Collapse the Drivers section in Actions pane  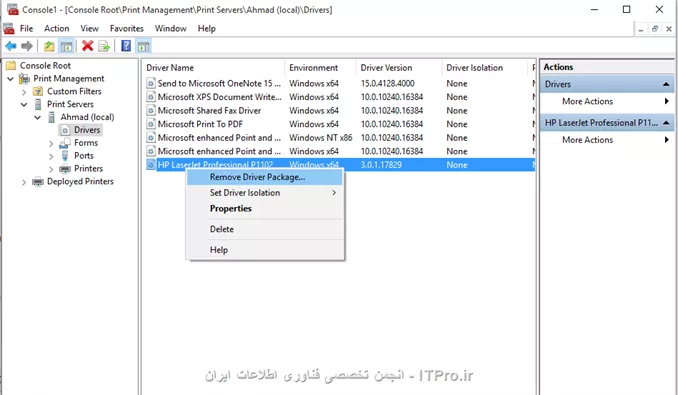666,84
